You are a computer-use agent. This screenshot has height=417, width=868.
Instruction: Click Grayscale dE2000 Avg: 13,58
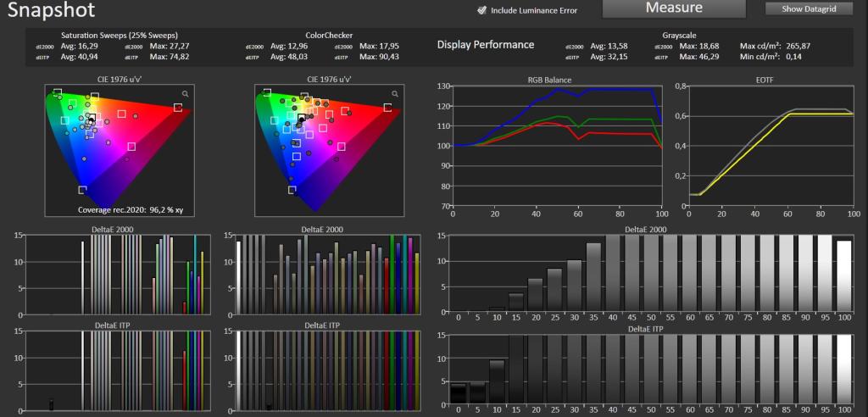pos(609,46)
